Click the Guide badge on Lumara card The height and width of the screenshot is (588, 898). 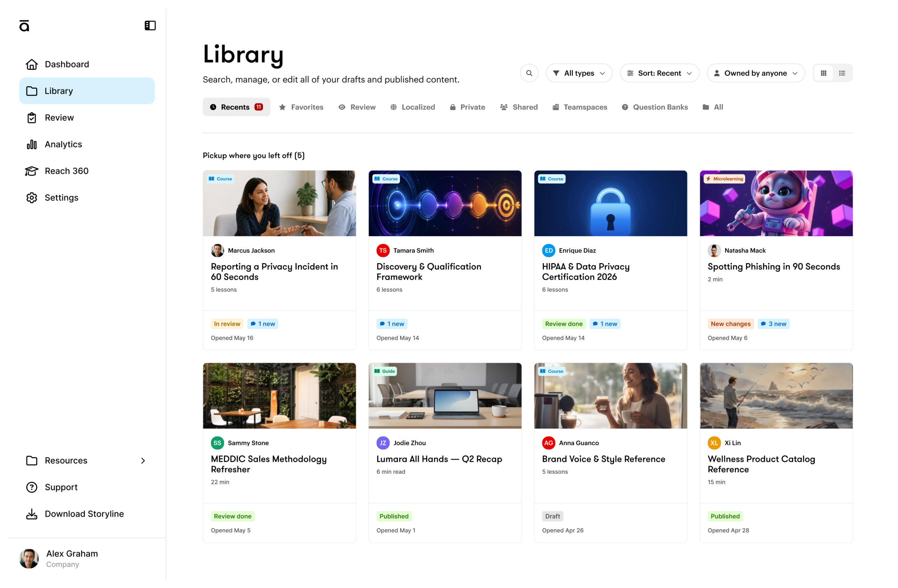[384, 372]
